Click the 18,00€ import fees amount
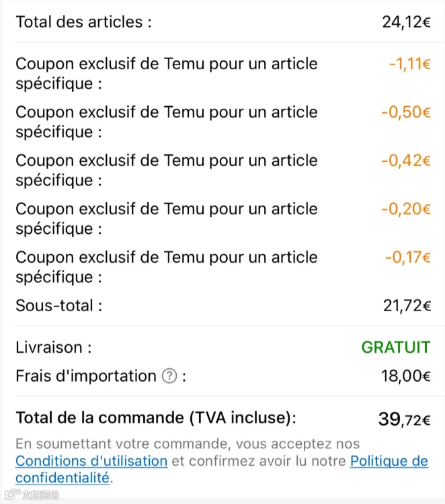The height and width of the screenshot is (504, 445). coord(406,376)
